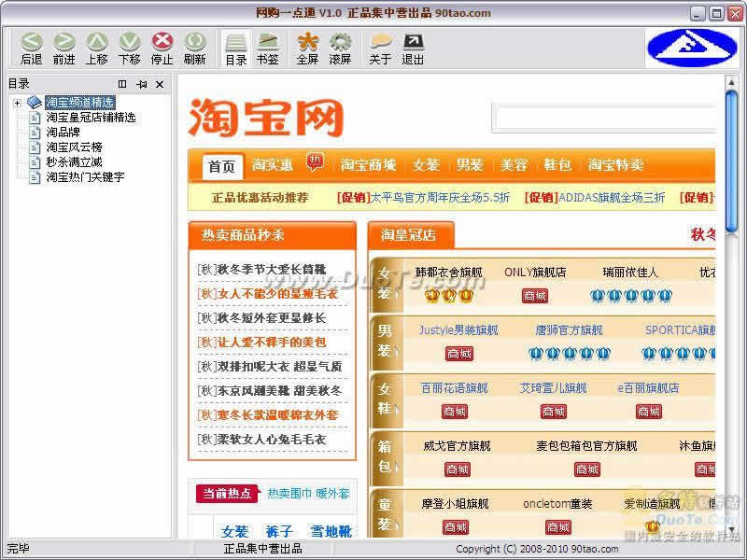Open ADIDAS旗舰全场三折 promo link
This screenshot has height=560, width=747.
612,198
